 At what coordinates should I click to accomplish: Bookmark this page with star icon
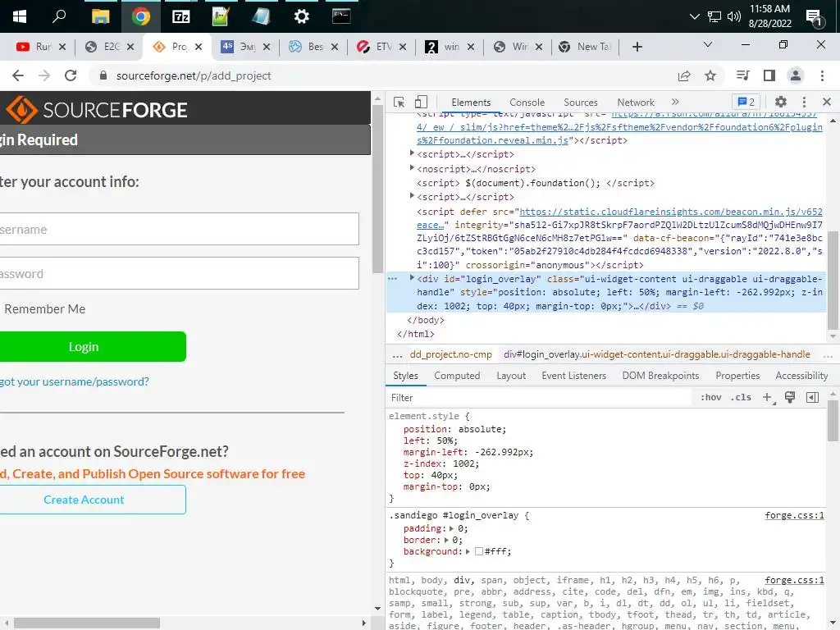[710, 76]
